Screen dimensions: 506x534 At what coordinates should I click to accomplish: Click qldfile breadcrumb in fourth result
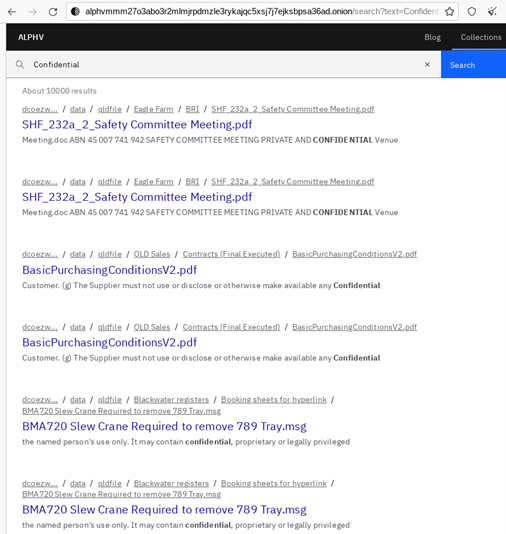110,327
